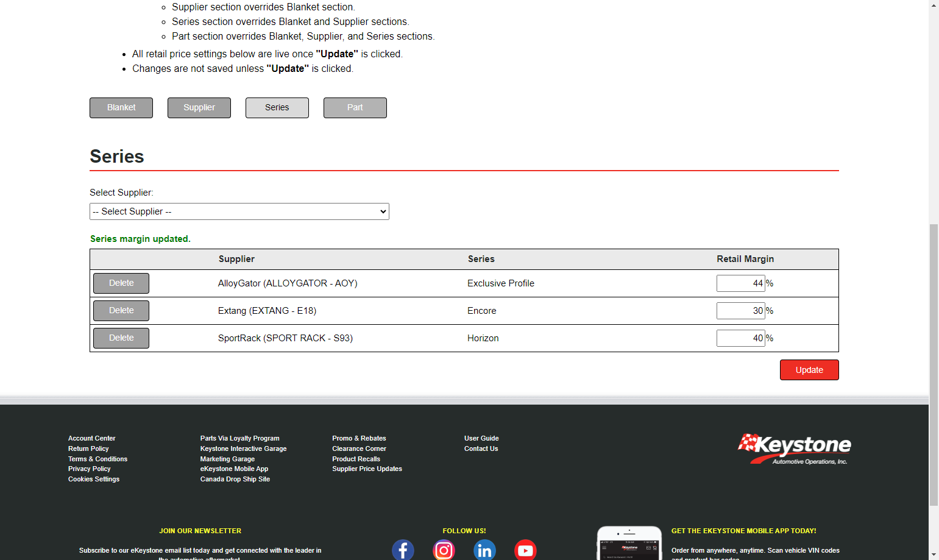Viewport: 939px width, 560px height.
Task: Switch to the Part section tab
Action: pos(355,108)
